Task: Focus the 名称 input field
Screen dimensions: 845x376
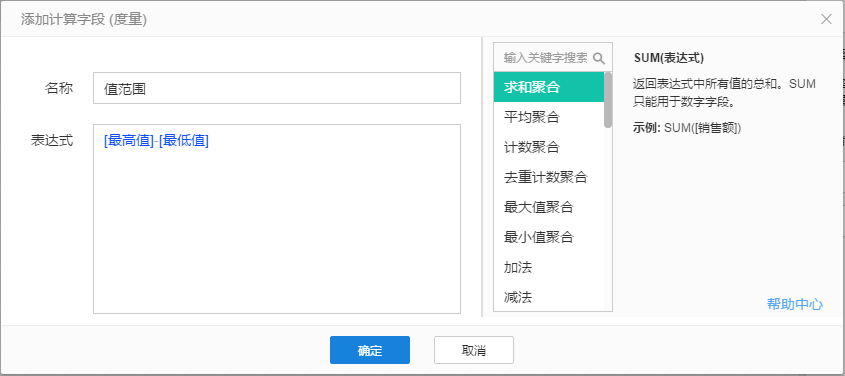Action: (276, 88)
